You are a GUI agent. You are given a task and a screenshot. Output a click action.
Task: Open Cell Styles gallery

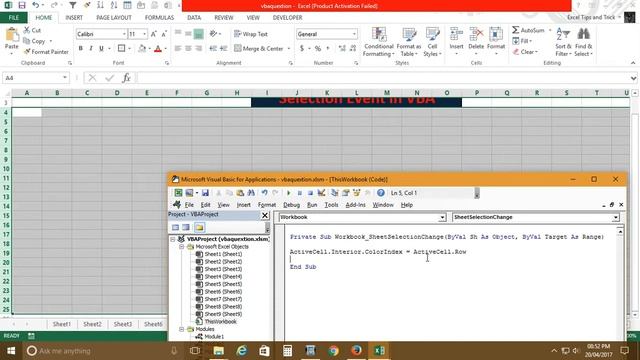432,42
